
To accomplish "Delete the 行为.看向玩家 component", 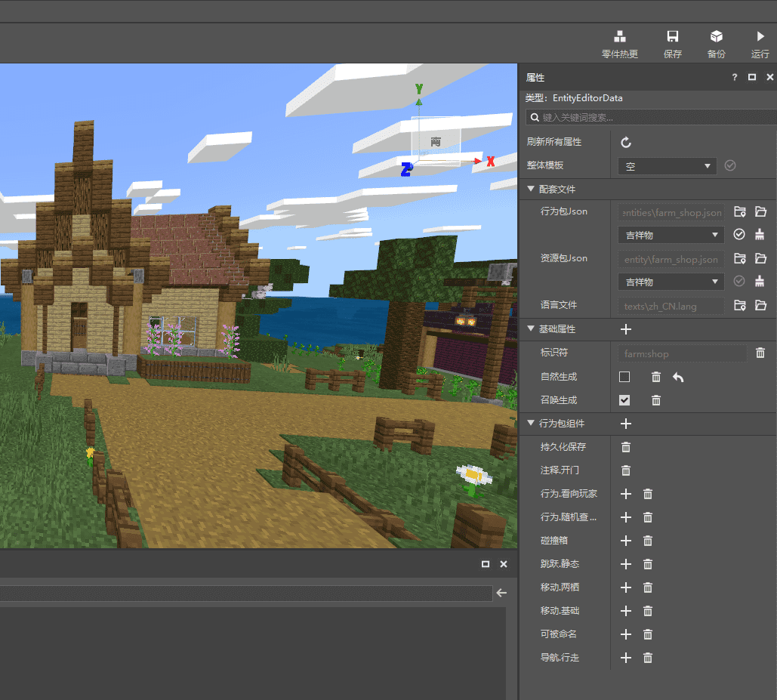I will [648, 494].
